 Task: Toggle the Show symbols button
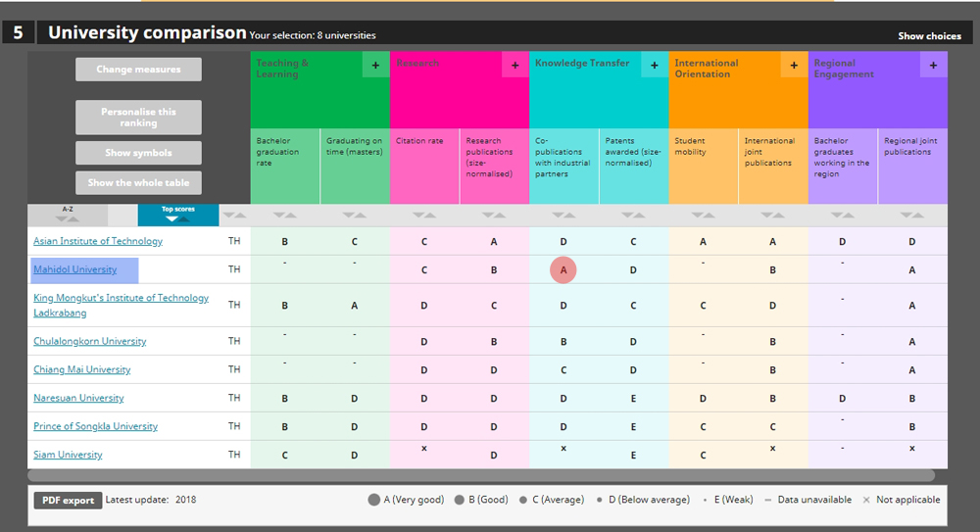pyautogui.click(x=138, y=153)
